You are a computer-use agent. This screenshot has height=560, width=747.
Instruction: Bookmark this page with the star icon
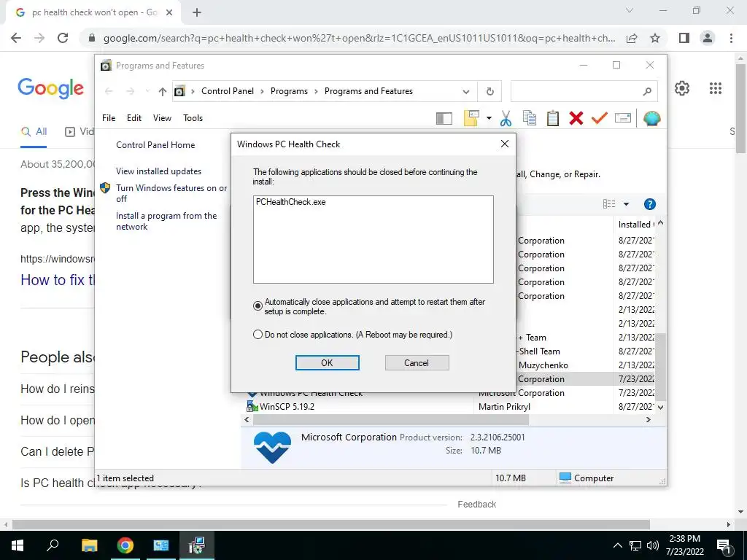click(655, 38)
